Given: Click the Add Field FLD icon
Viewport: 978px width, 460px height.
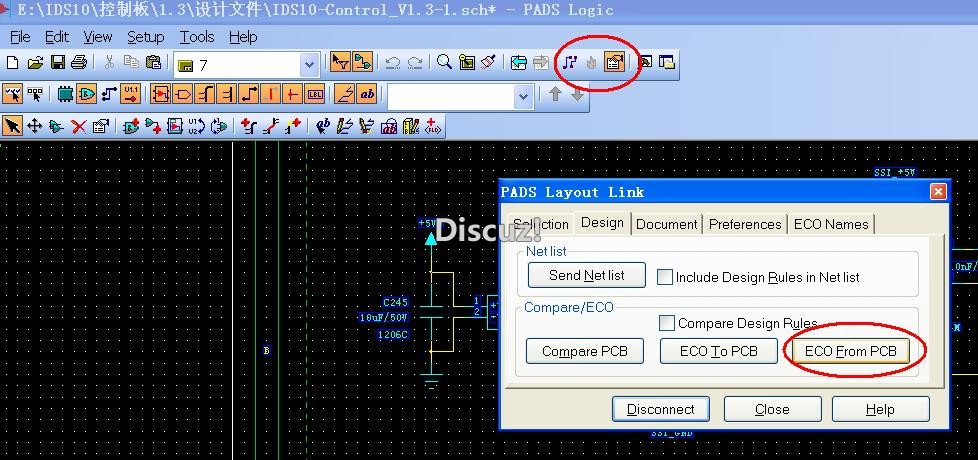Looking at the screenshot, I should tap(433, 127).
